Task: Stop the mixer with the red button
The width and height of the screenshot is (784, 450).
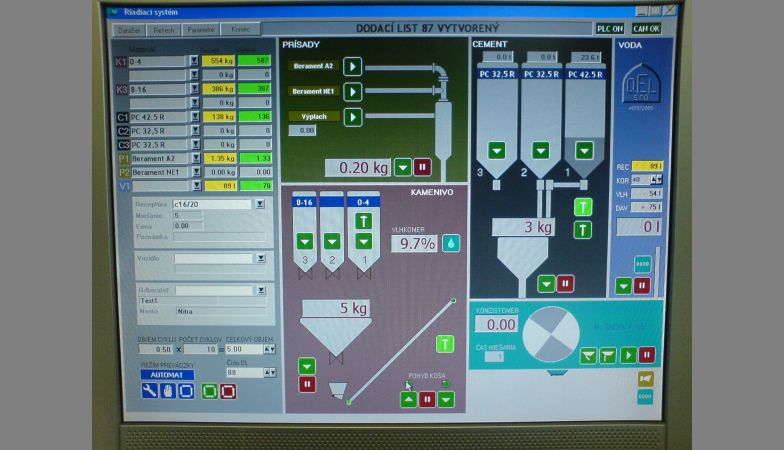Action: coord(646,355)
